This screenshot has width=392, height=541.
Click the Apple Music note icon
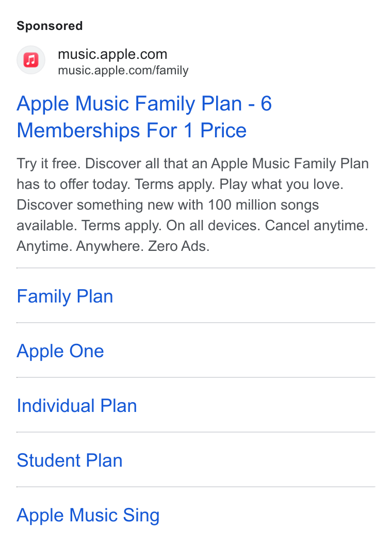(x=31, y=60)
